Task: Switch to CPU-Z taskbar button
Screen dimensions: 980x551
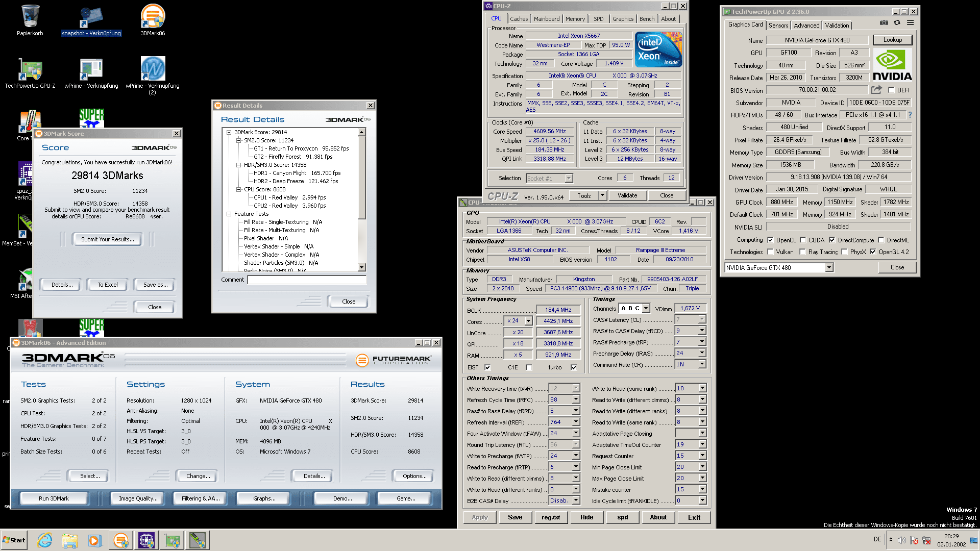Action: tap(146, 540)
